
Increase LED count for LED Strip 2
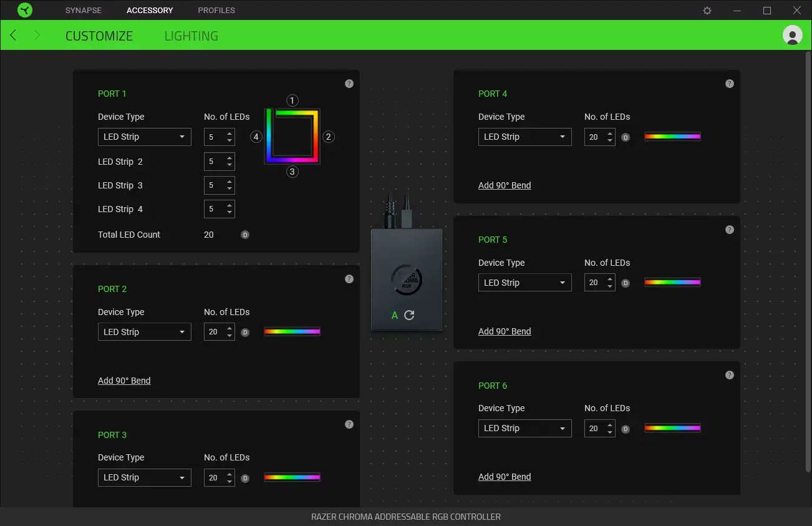point(230,158)
